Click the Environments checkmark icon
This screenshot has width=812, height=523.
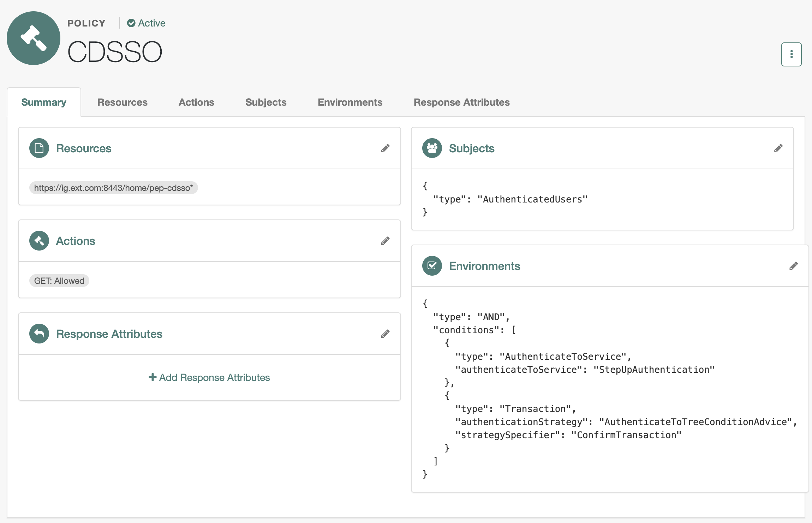pyautogui.click(x=432, y=266)
